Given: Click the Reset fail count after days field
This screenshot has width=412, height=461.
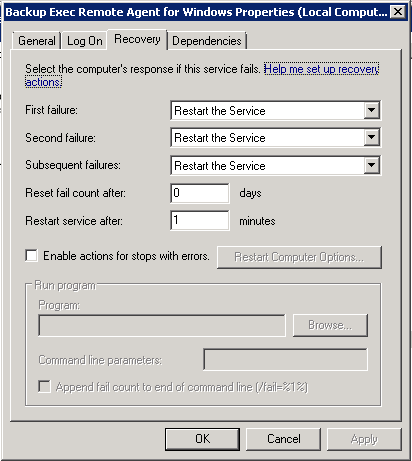Looking at the screenshot, I should pyautogui.click(x=200, y=193).
